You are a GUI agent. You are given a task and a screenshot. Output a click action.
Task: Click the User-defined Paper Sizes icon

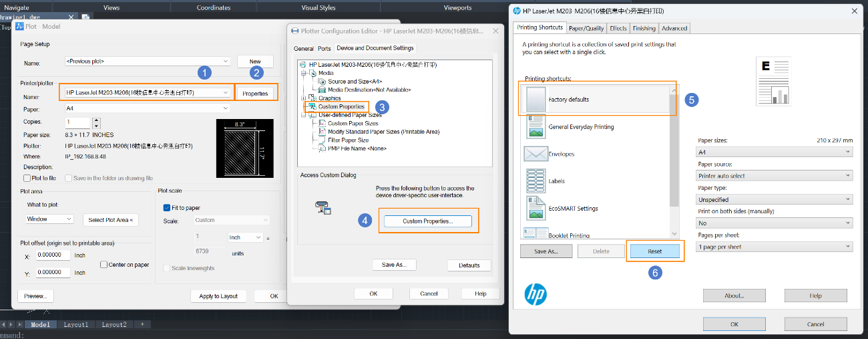tap(314, 115)
